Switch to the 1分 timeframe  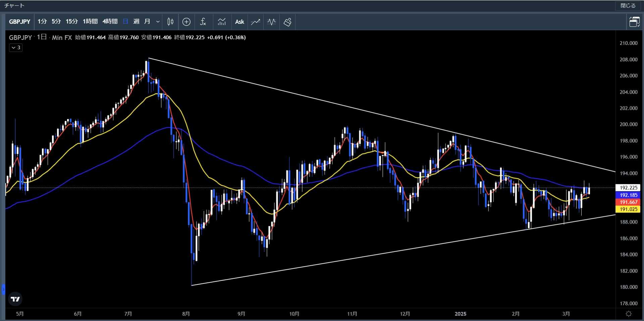[42, 22]
